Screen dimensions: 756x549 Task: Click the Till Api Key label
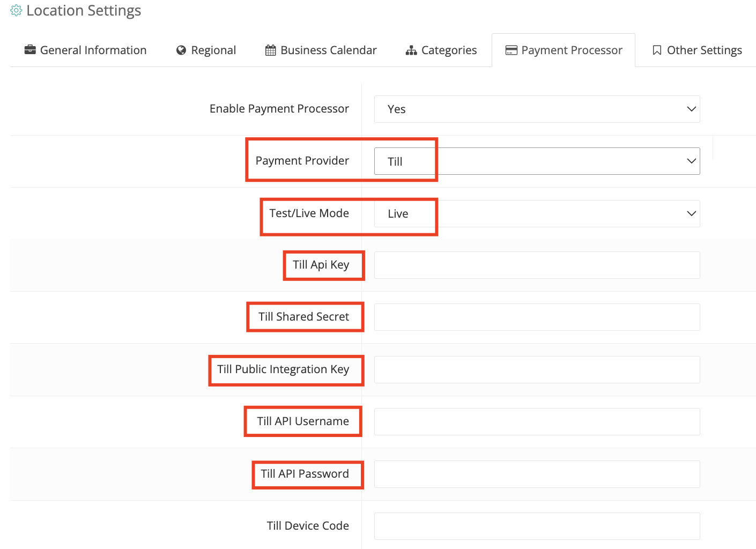click(x=321, y=265)
